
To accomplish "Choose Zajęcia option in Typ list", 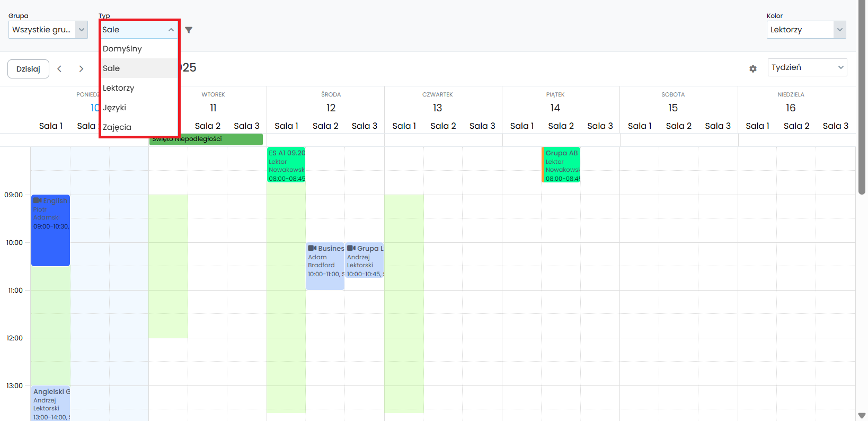I will (x=117, y=127).
